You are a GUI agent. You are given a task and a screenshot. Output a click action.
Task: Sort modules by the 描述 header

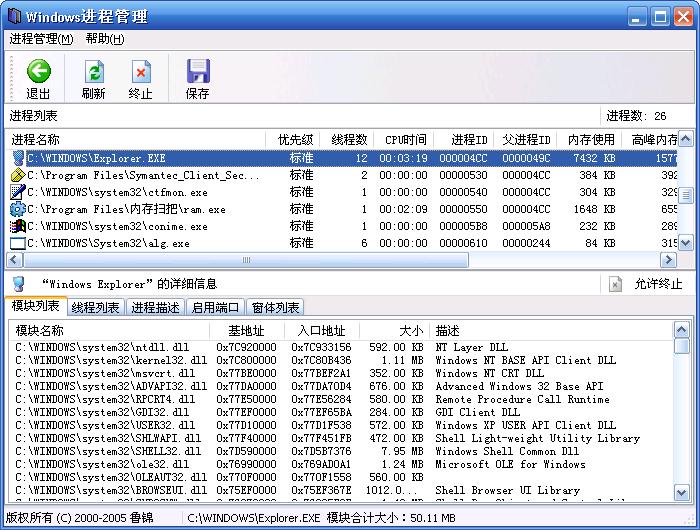point(551,331)
